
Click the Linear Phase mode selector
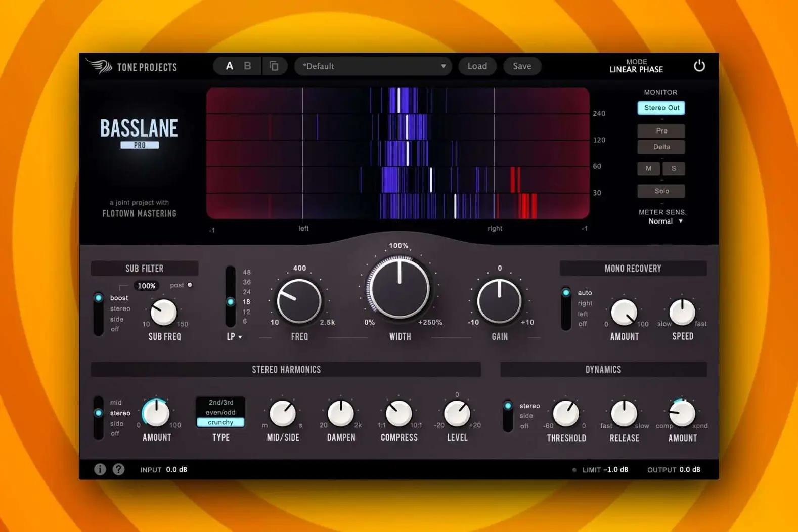(x=636, y=70)
